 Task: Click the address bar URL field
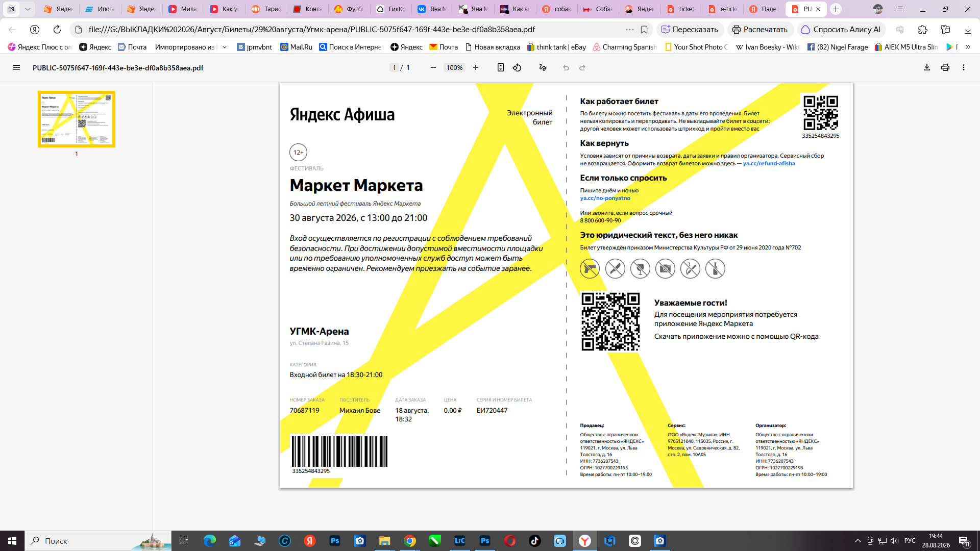coord(352,30)
